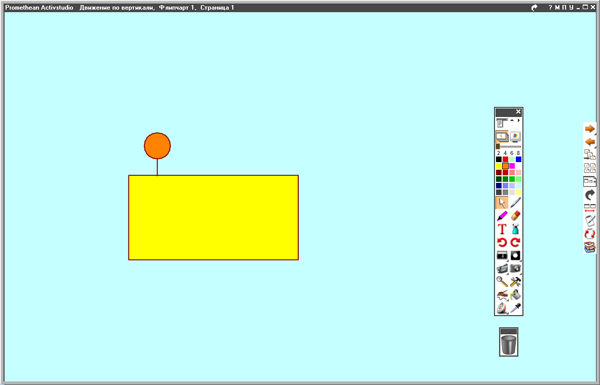Screen dimensions: 600x385
Task: Switch to flipchart mode in toolbox
Action: tap(502, 137)
